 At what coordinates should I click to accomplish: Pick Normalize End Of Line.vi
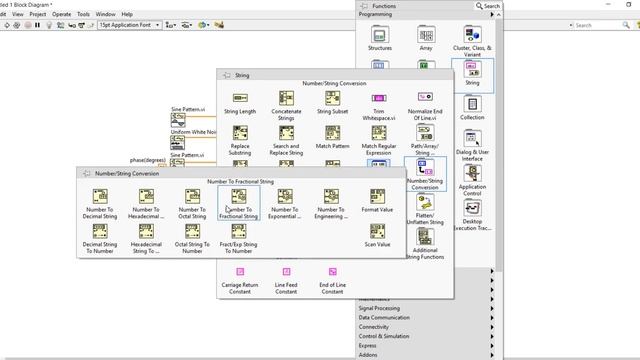[425, 105]
